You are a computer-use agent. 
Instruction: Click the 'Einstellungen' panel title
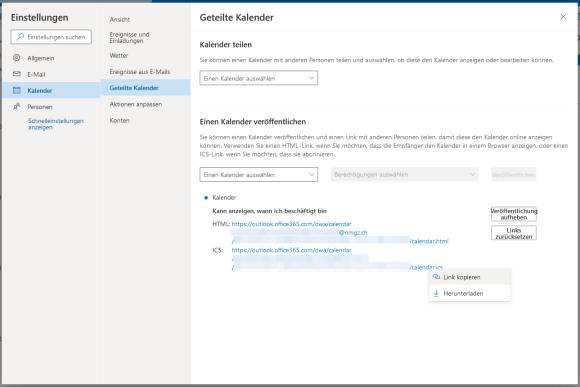pos(39,17)
